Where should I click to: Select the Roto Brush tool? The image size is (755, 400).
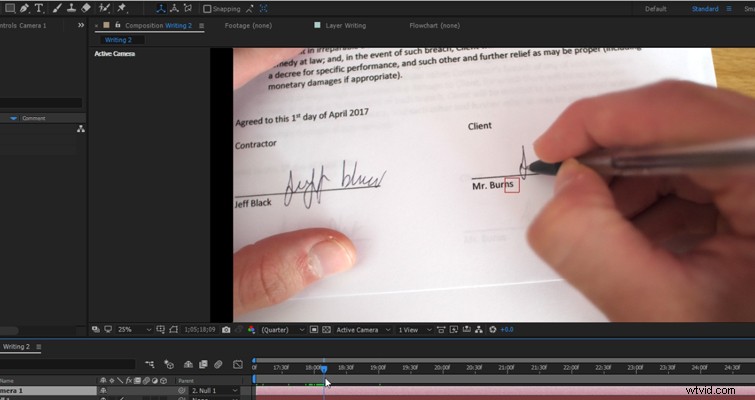pyautogui.click(x=104, y=8)
